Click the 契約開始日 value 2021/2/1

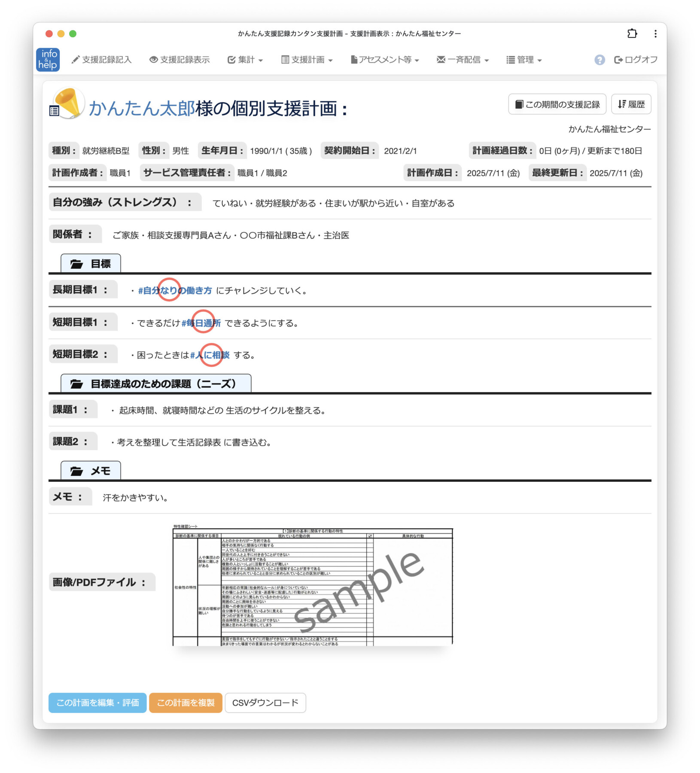[400, 151]
